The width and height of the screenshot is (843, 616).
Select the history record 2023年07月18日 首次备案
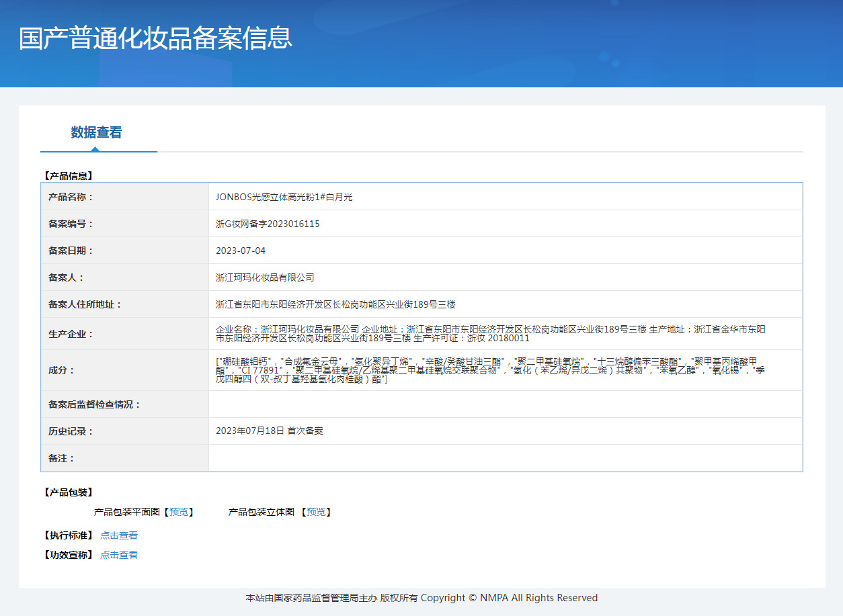pos(269,431)
